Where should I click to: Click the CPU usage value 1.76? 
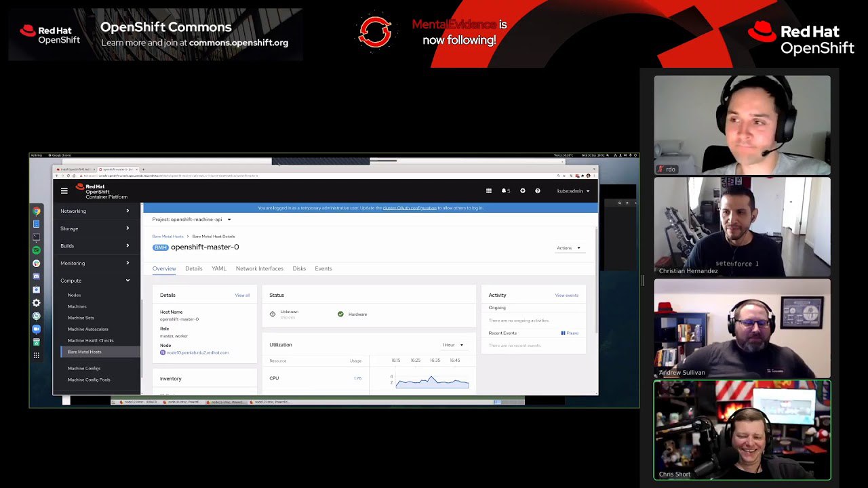point(357,378)
